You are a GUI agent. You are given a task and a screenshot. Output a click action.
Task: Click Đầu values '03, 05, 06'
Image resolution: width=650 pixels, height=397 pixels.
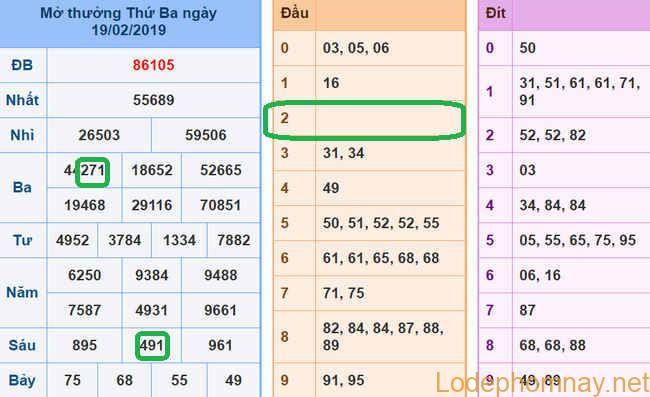[x=356, y=48]
